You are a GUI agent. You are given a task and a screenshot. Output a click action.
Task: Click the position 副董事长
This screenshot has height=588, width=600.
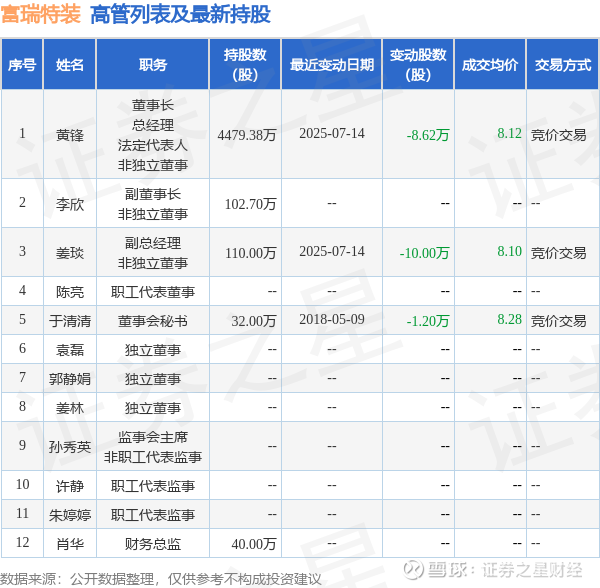click(153, 194)
